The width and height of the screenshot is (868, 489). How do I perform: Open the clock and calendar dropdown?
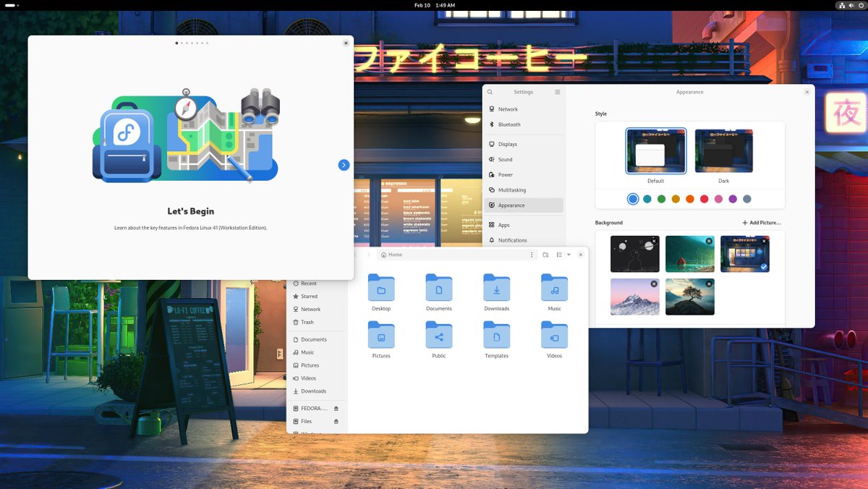coord(434,5)
